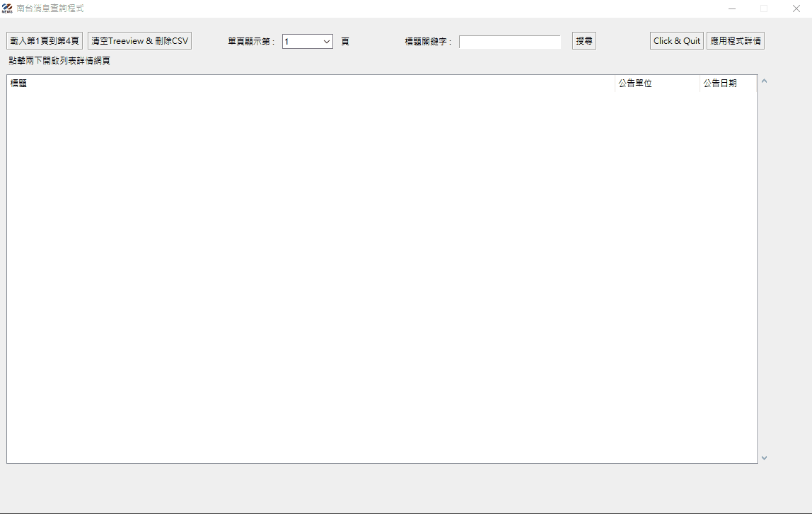Click inside the page number combo box showing 1
The height and width of the screenshot is (514, 812).
(301, 42)
